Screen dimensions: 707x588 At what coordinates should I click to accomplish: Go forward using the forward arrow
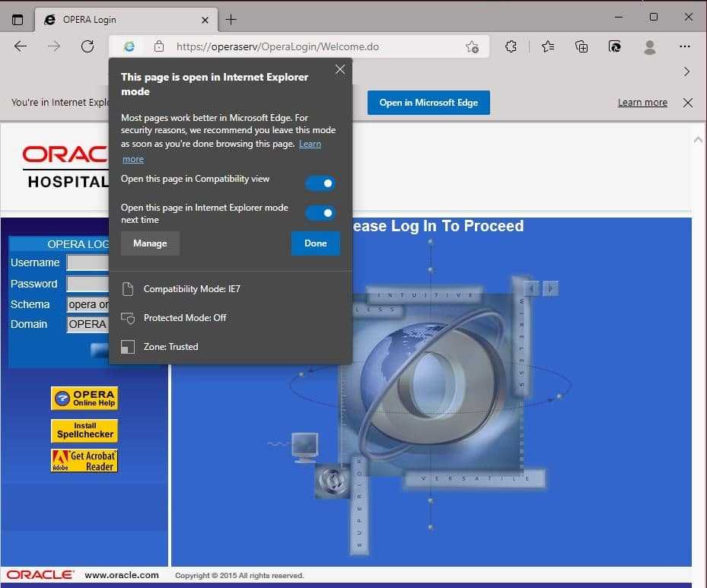click(54, 46)
